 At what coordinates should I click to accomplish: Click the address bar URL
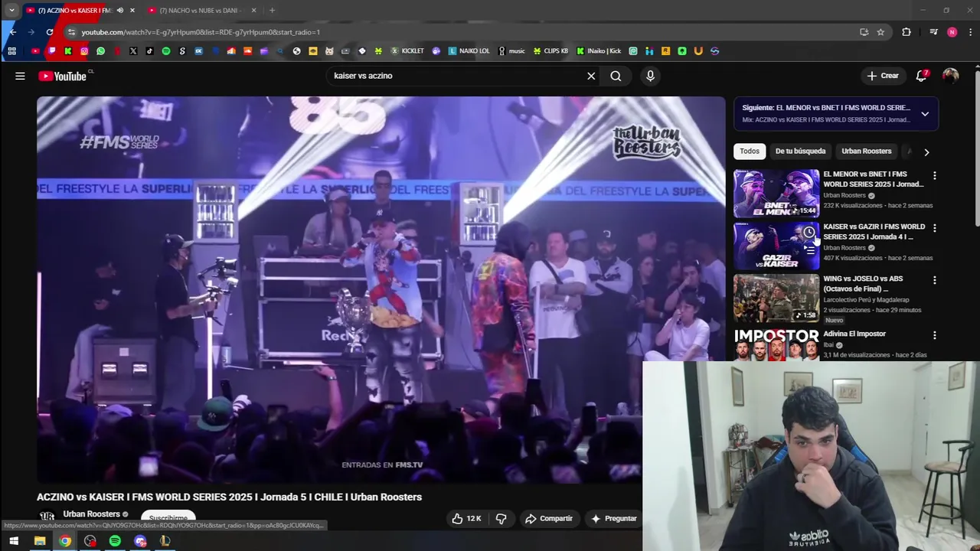201,32
